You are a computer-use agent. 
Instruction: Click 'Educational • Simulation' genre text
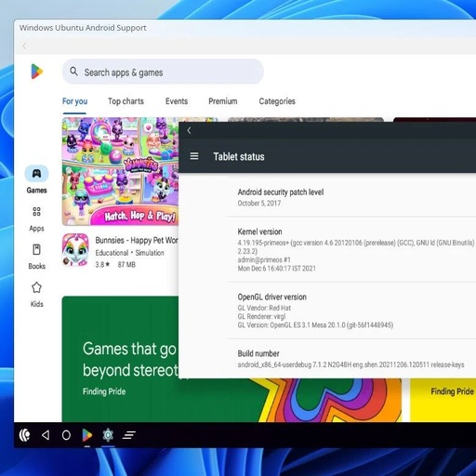point(129,253)
